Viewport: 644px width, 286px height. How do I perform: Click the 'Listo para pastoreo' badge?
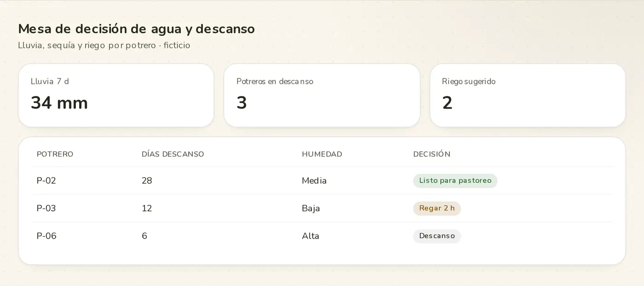click(455, 181)
